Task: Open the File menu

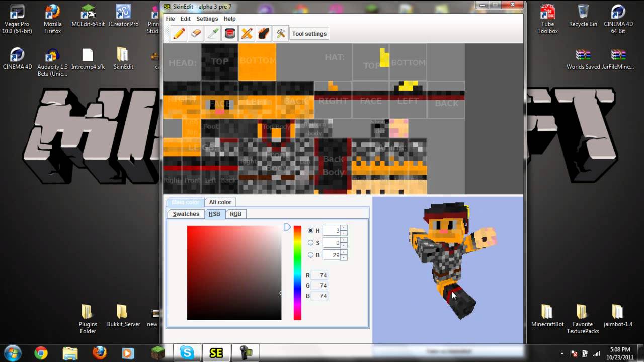Action: pyautogui.click(x=171, y=19)
